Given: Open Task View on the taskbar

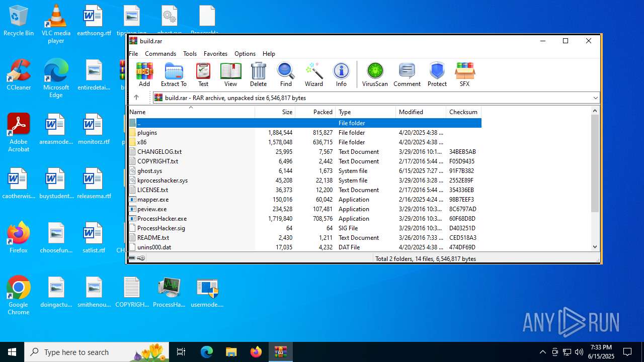Looking at the screenshot, I should coord(181,352).
